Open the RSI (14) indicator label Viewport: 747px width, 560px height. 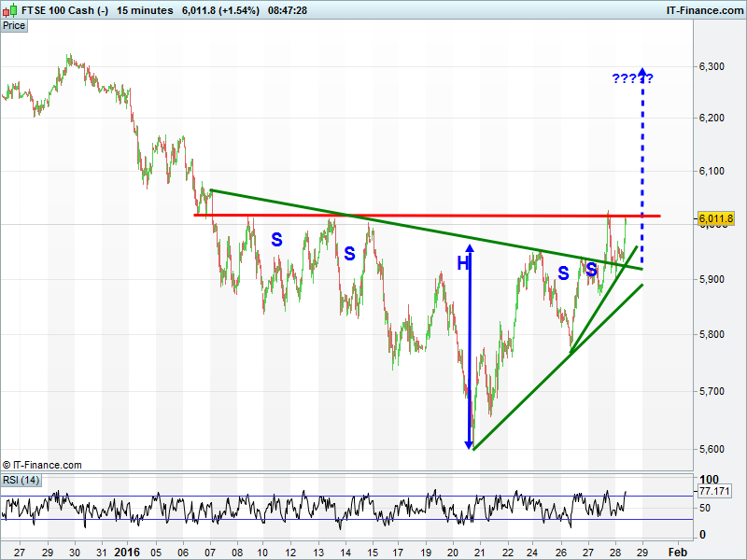coord(20,480)
